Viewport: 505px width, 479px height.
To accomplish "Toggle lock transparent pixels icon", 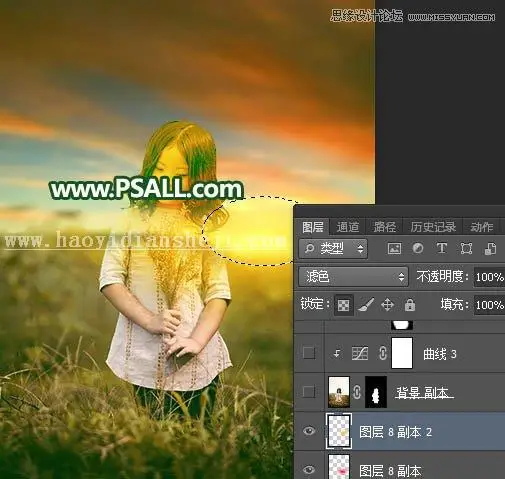I will click(x=344, y=305).
